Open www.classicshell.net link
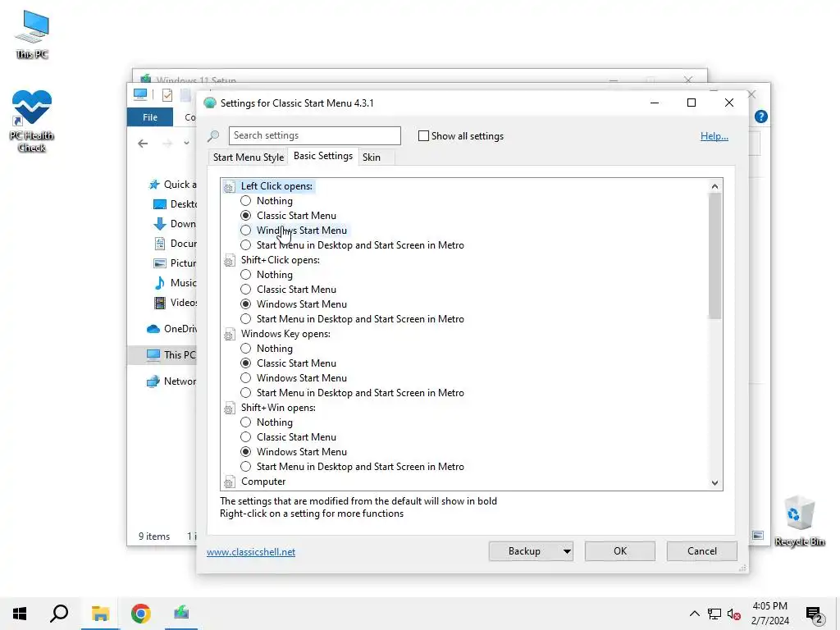Viewport: 840px width, 630px height. (x=251, y=552)
